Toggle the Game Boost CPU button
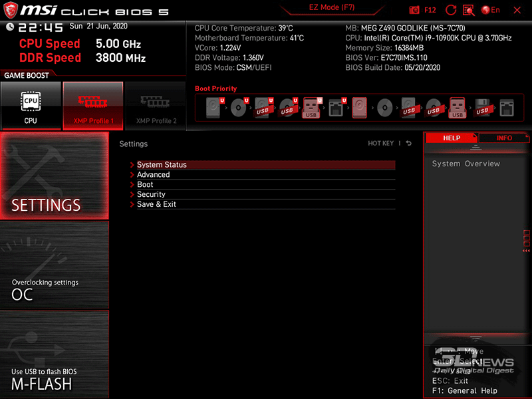Image resolution: width=532 pixels, height=399 pixels. [31, 106]
